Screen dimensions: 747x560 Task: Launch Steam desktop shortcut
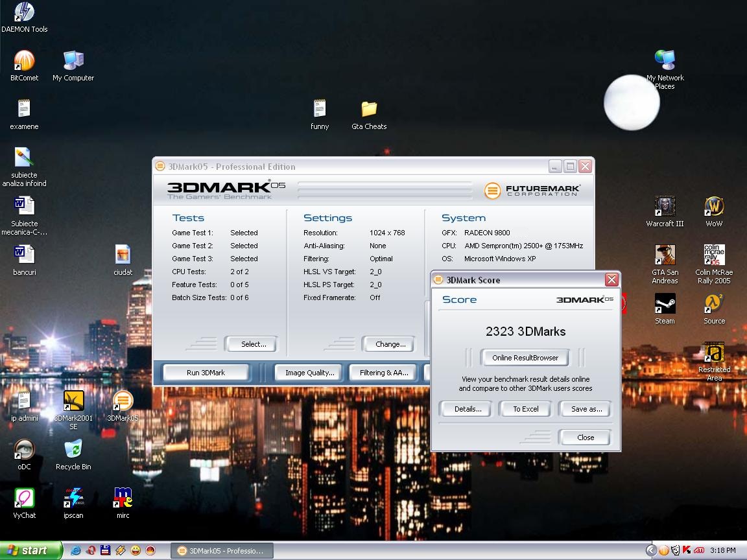tap(665, 309)
